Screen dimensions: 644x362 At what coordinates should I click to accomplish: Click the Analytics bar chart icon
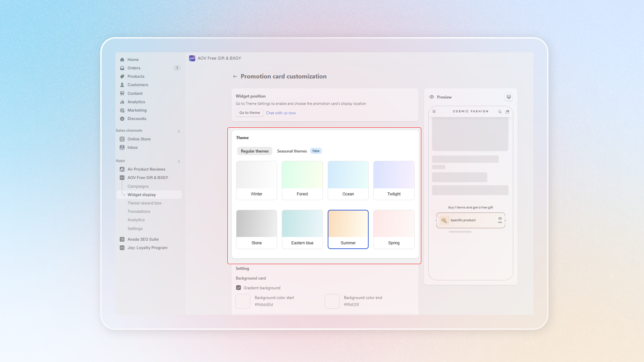click(x=122, y=102)
